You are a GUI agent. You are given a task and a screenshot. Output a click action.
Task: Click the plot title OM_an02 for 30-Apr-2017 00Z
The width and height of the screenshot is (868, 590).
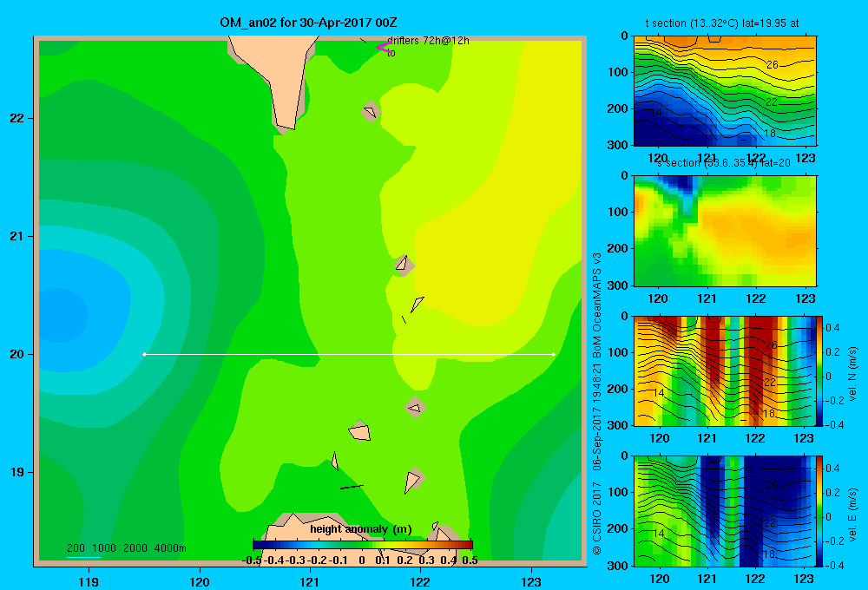(x=308, y=23)
